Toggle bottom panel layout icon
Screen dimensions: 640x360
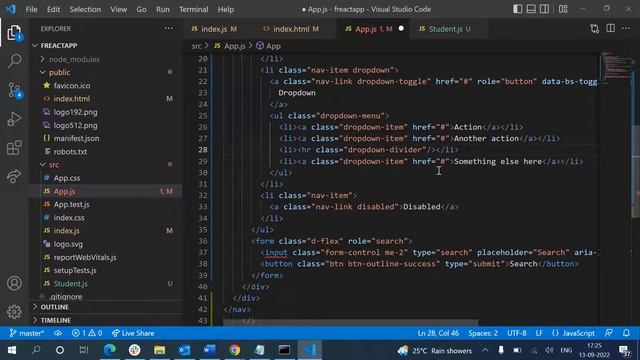[531, 9]
